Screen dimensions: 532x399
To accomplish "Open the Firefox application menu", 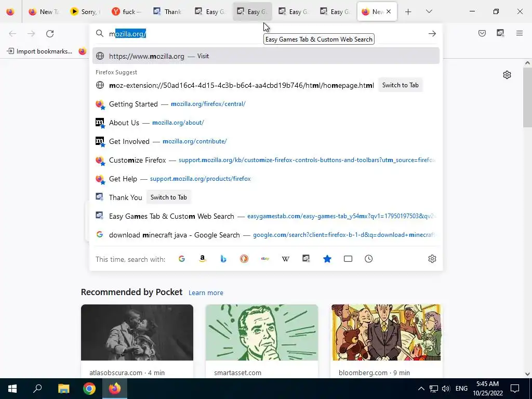I will 520,33.
